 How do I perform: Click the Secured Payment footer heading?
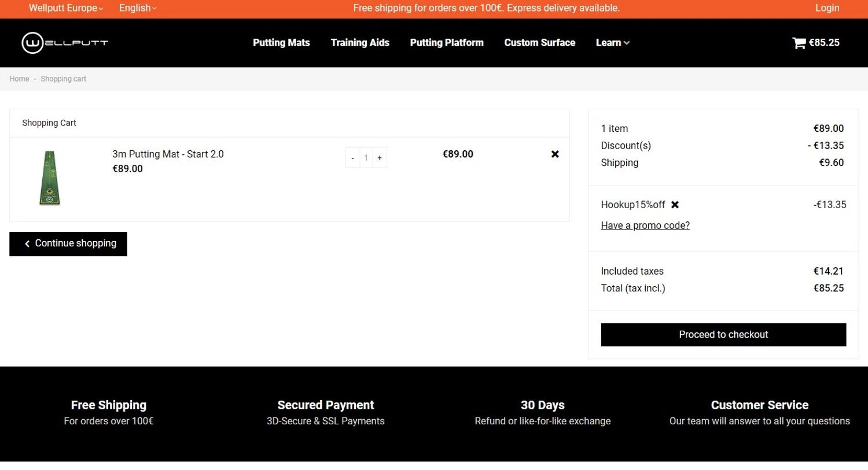point(326,405)
